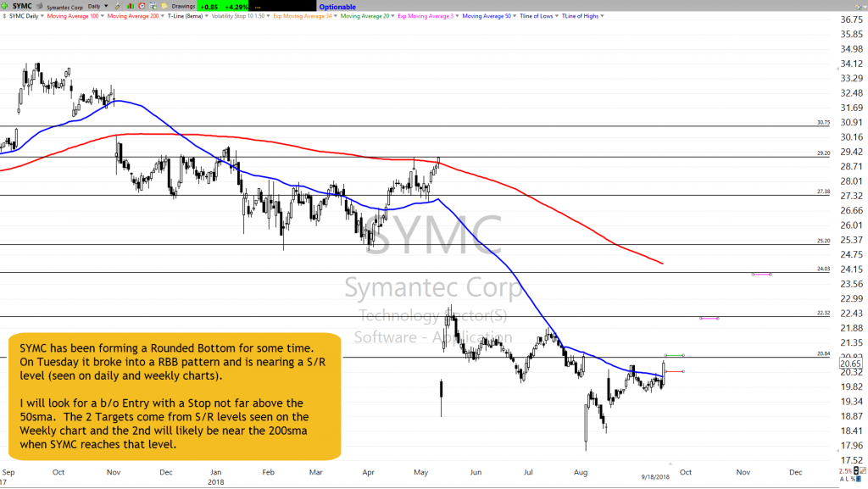Click the Jan 2018 time axis label
This screenshot has width=868, height=489.
click(x=216, y=476)
